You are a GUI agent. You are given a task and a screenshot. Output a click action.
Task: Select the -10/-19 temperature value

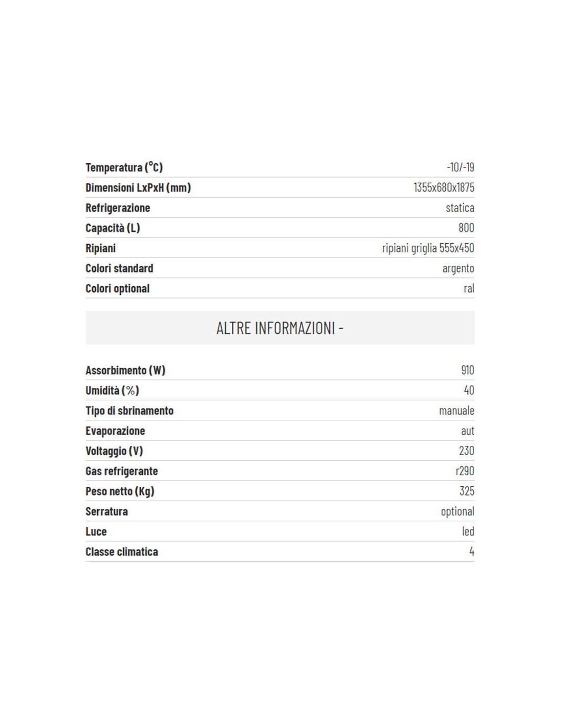click(x=460, y=167)
